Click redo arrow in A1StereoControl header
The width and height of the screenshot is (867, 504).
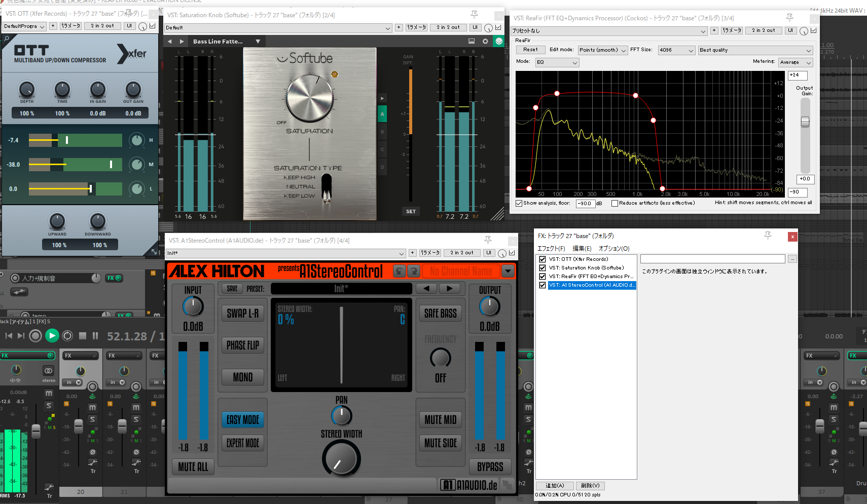pyautogui.click(x=414, y=271)
